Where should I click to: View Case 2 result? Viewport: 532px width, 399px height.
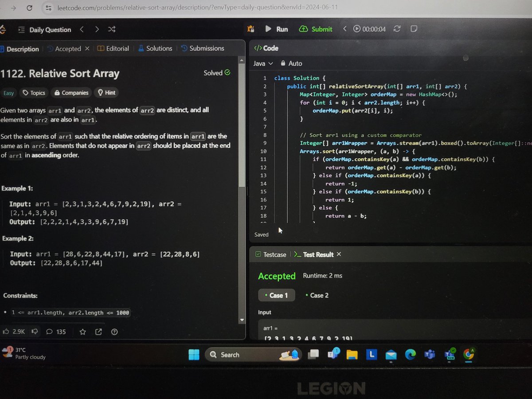tap(317, 295)
